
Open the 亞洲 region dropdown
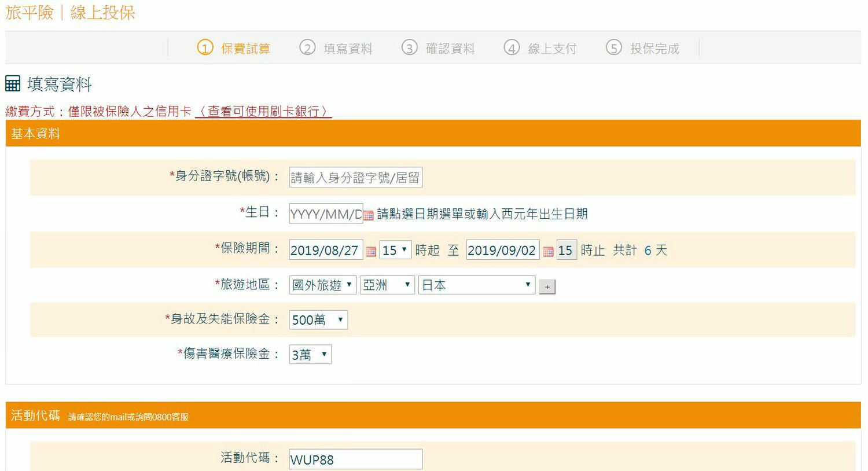click(x=387, y=285)
